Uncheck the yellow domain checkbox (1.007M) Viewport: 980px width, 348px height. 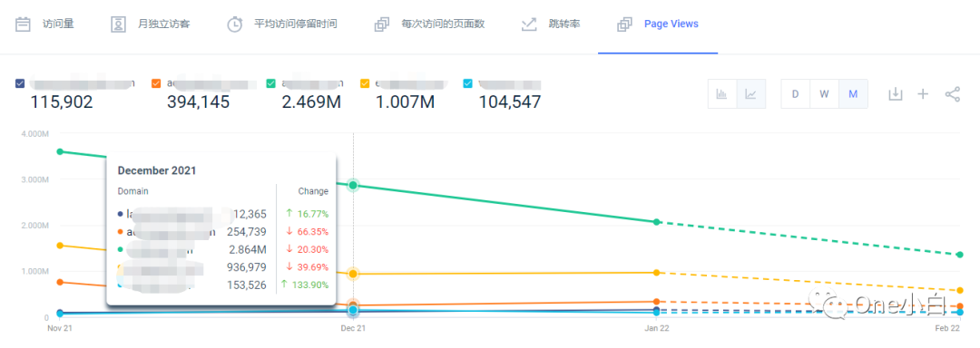[365, 83]
